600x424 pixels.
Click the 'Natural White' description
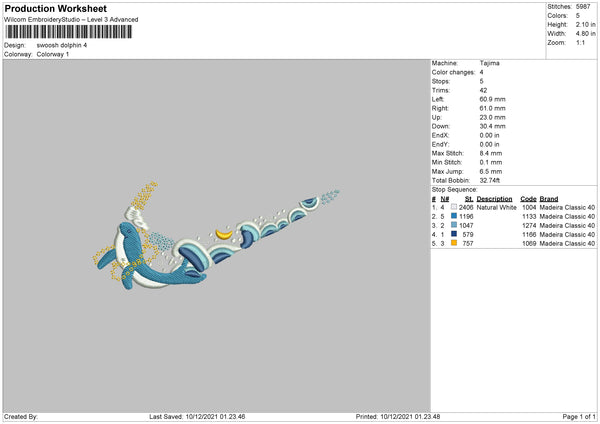tap(496, 207)
